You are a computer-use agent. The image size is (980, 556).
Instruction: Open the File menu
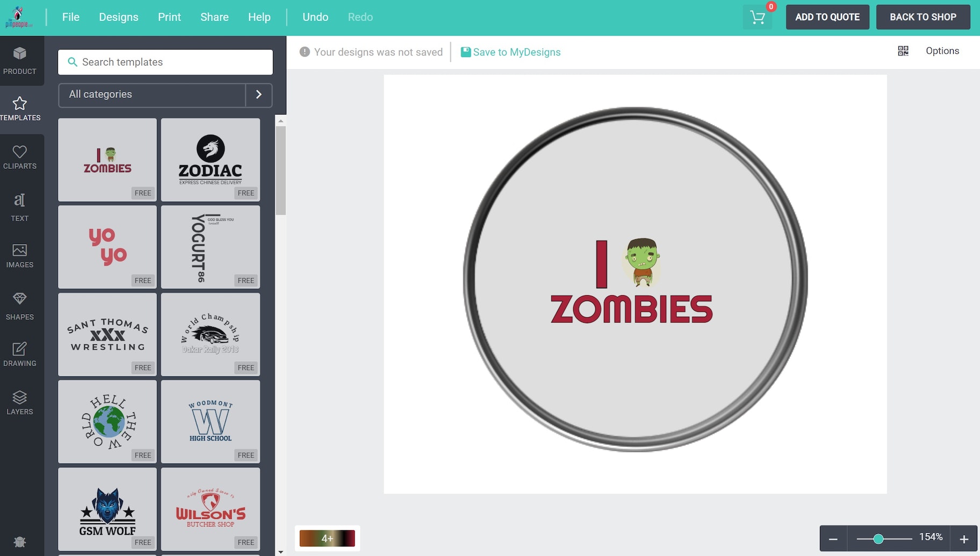click(70, 17)
